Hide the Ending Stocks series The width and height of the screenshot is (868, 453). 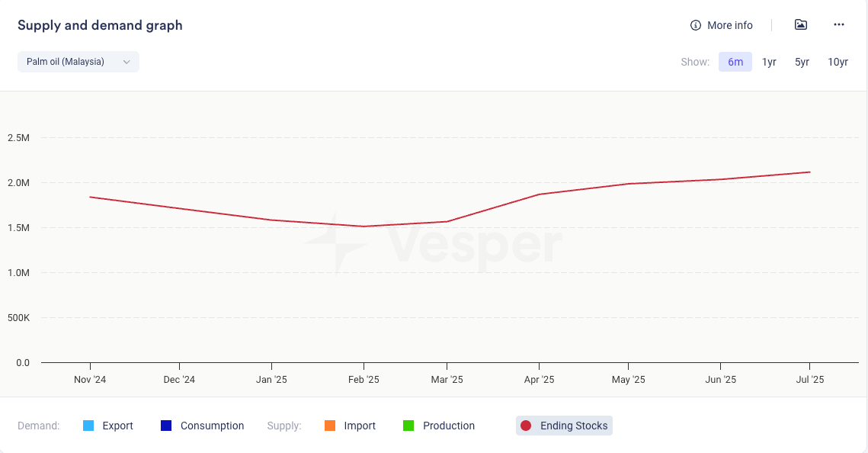click(573, 426)
